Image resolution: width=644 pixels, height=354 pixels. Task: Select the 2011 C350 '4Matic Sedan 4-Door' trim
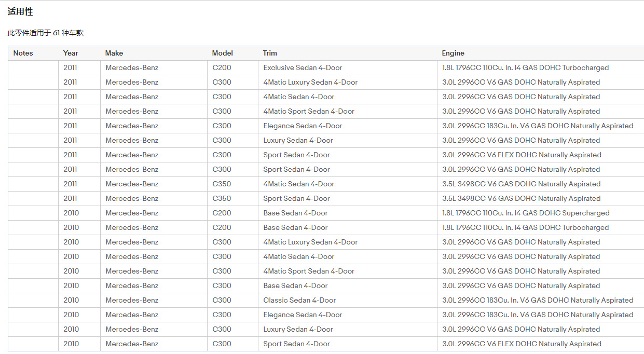coord(299,184)
